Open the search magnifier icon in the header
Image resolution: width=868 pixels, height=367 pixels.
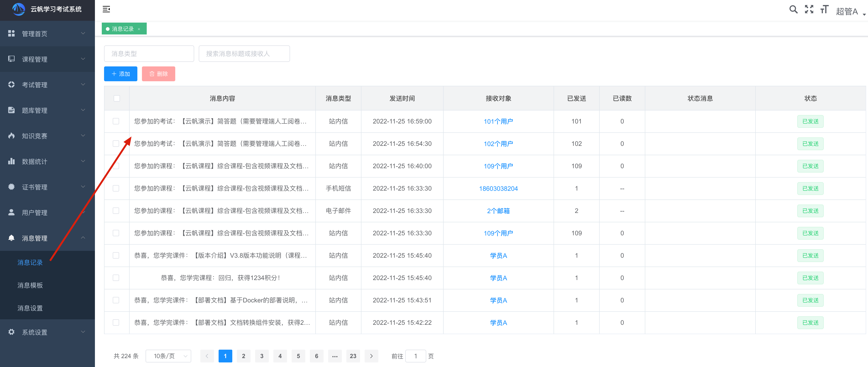[x=793, y=9]
